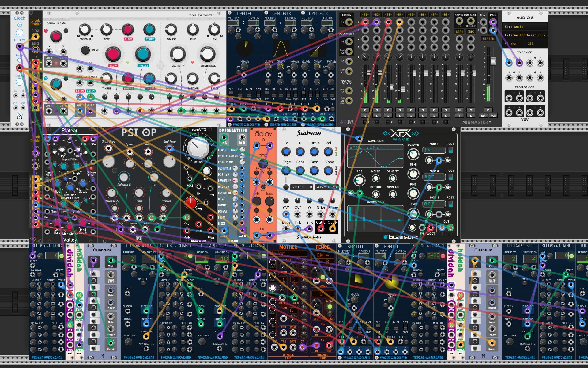Click the XFX Wave waveform display
The height and width of the screenshot is (368, 588).
[x=376, y=156]
